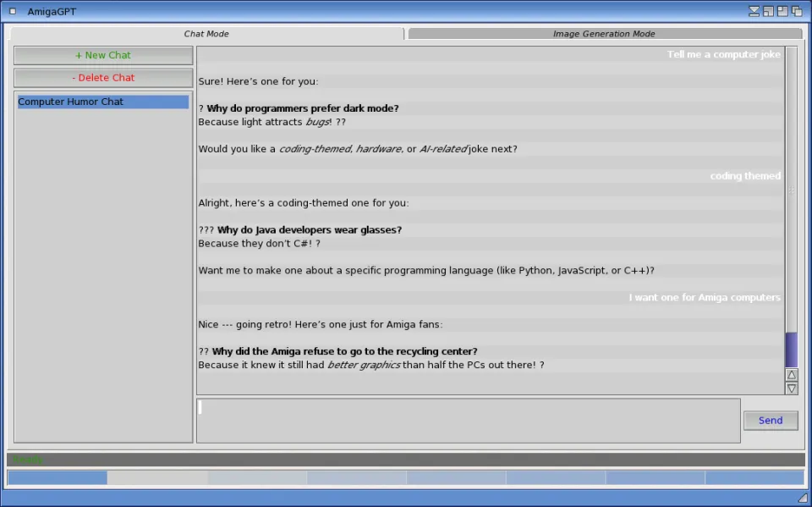Click the blue chat scrollbar thumb
812x507 pixels.
tap(792, 349)
